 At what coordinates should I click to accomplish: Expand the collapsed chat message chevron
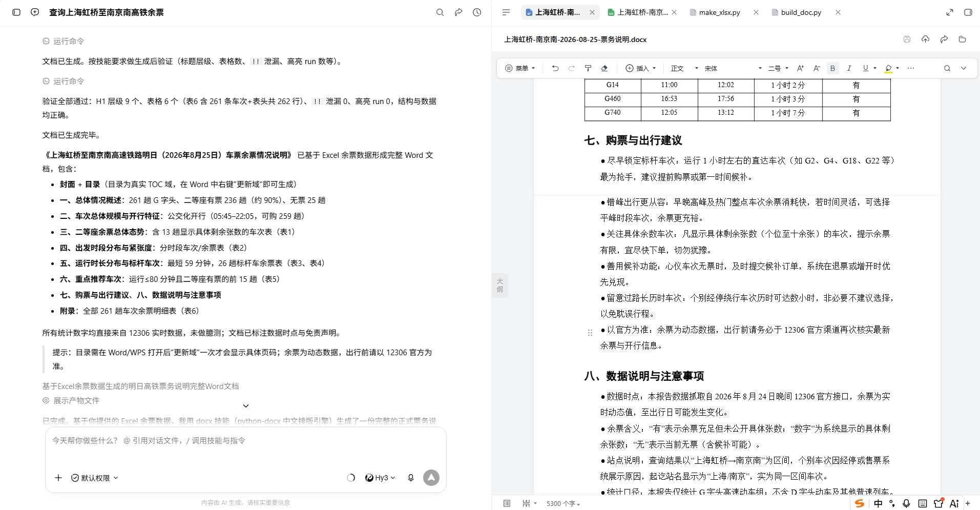coord(246,406)
